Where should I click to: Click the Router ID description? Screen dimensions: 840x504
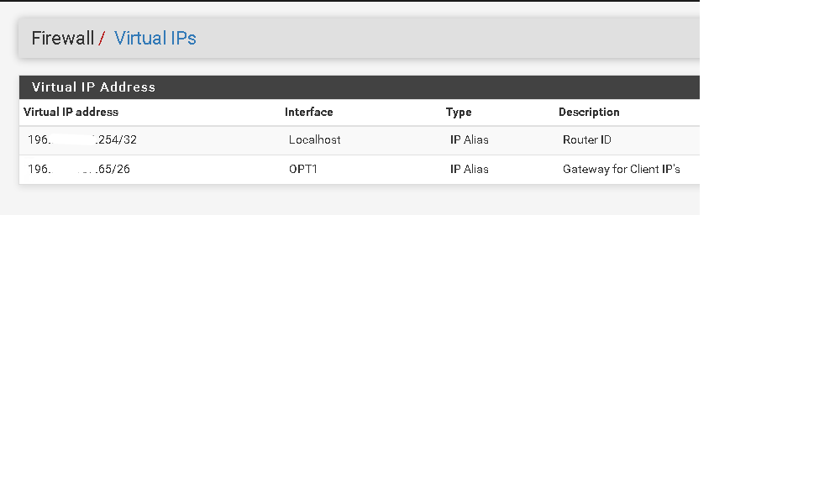coord(586,139)
